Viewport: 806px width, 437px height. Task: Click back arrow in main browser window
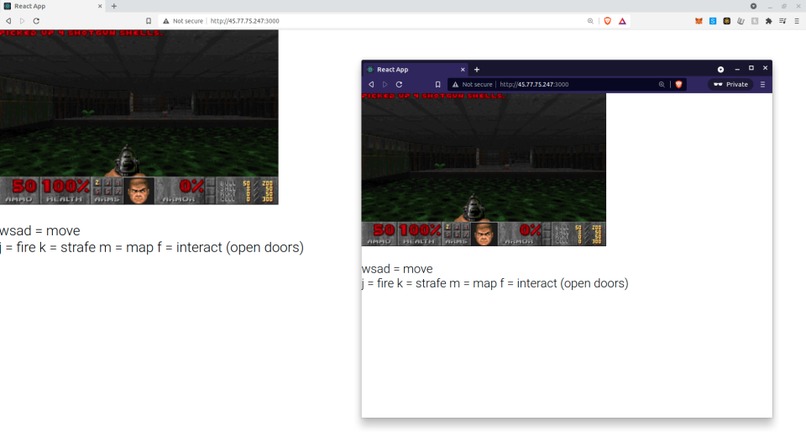pos(8,21)
